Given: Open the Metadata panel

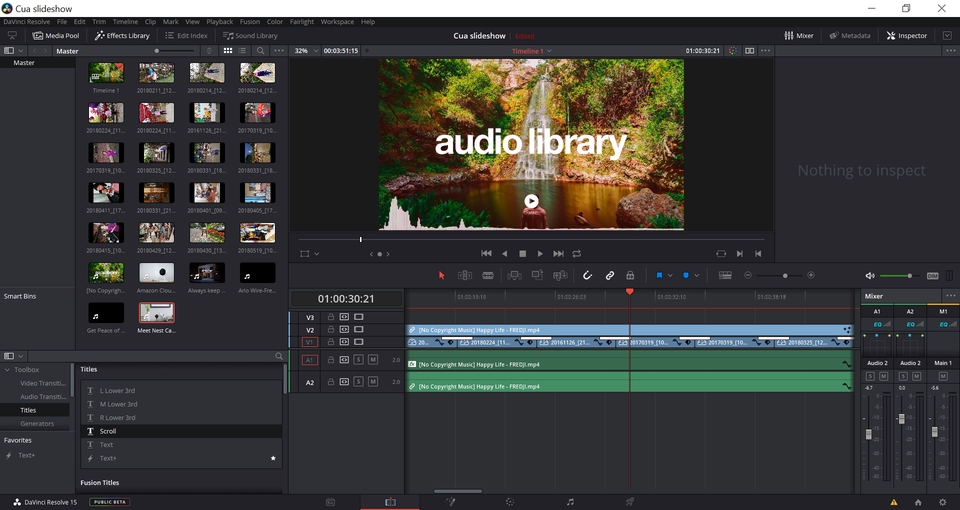Looking at the screenshot, I should [x=849, y=36].
